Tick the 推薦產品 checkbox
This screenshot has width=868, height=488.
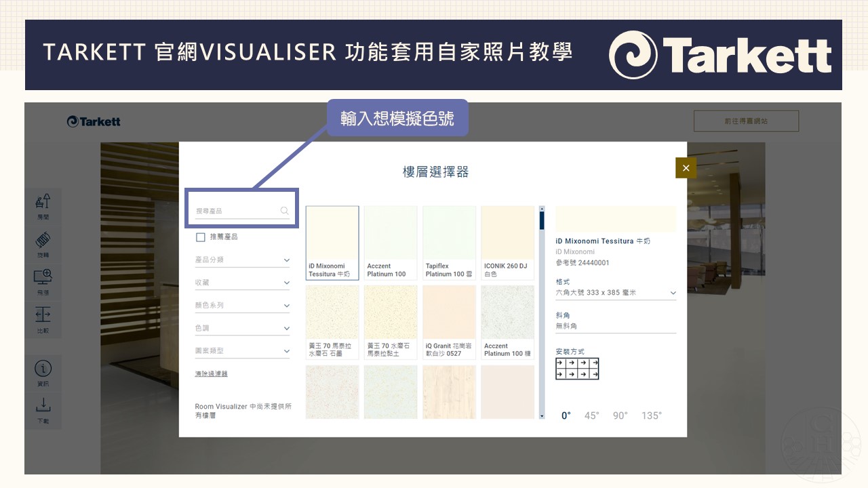coord(200,237)
